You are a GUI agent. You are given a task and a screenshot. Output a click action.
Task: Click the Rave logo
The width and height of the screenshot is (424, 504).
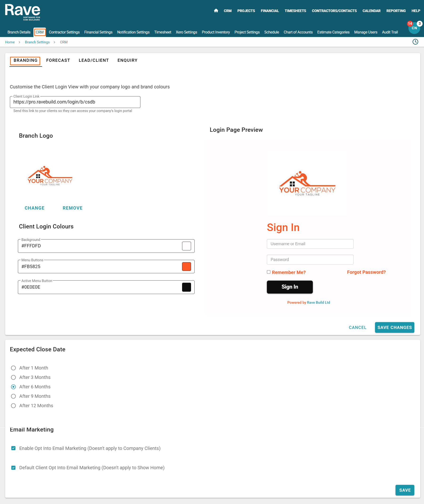[x=23, y=12]
